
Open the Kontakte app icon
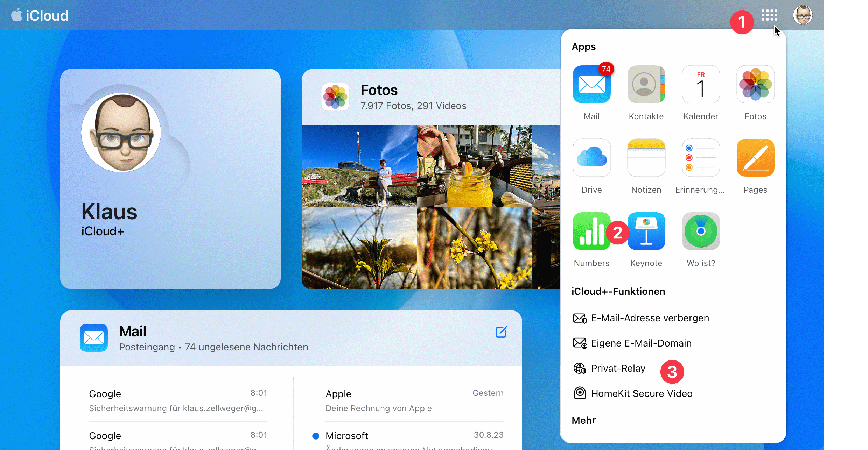646,84
